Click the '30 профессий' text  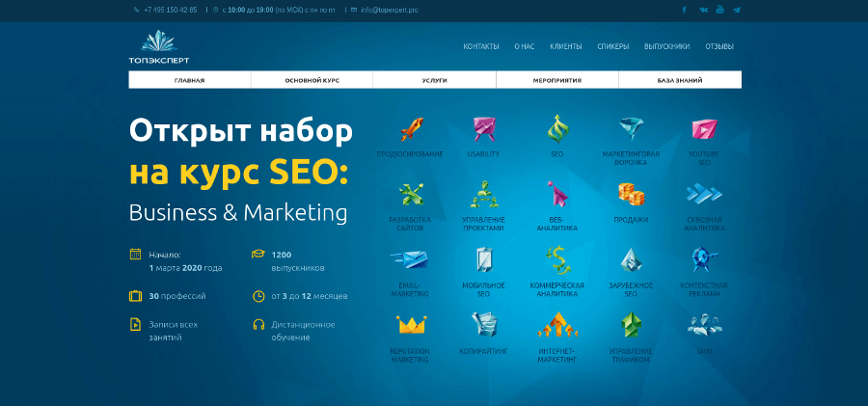coord(177,296)
